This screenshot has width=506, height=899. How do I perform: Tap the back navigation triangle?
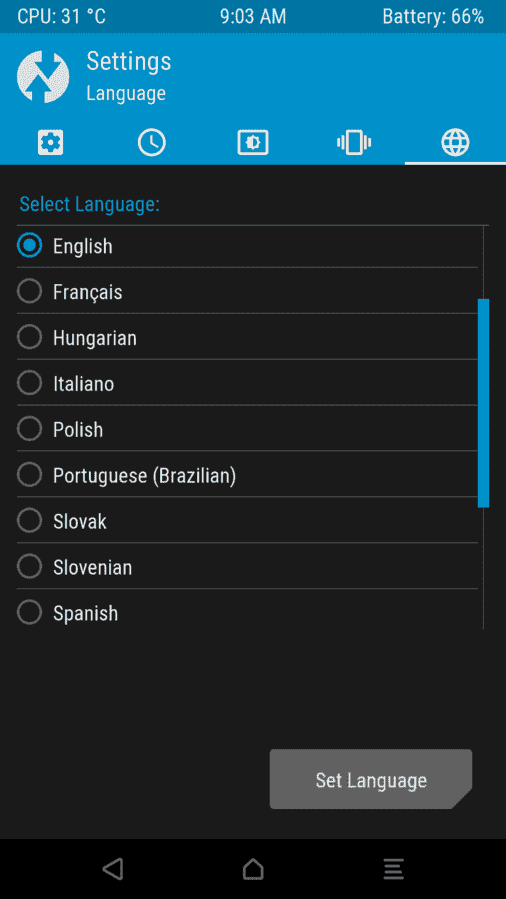point(113,869)
